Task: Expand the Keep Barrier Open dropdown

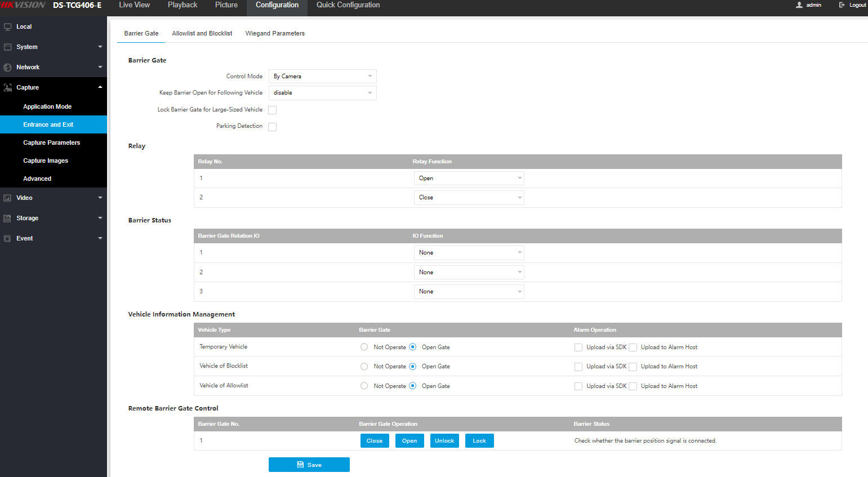Action: 322,93
